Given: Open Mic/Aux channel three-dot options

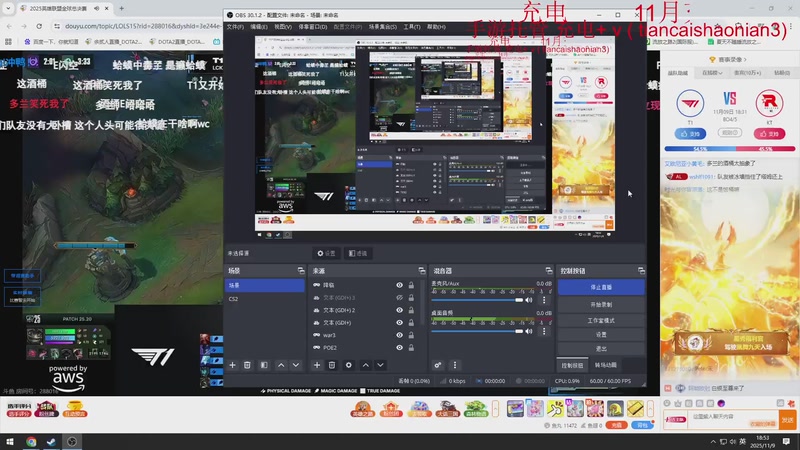Looking at the screenshot, I should tap(544, 300).
